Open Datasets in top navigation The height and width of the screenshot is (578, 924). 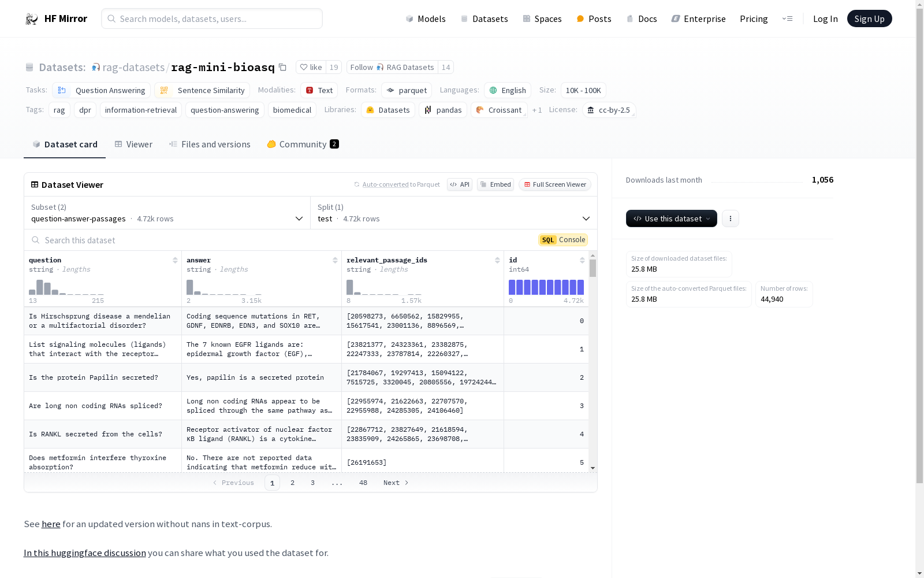[484, 19]
